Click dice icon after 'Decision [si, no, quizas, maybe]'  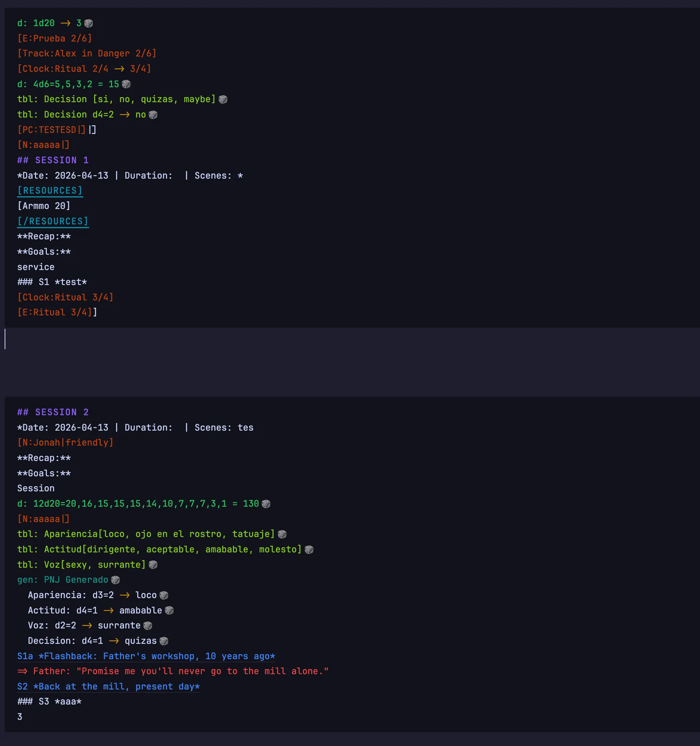coord(223,99)
